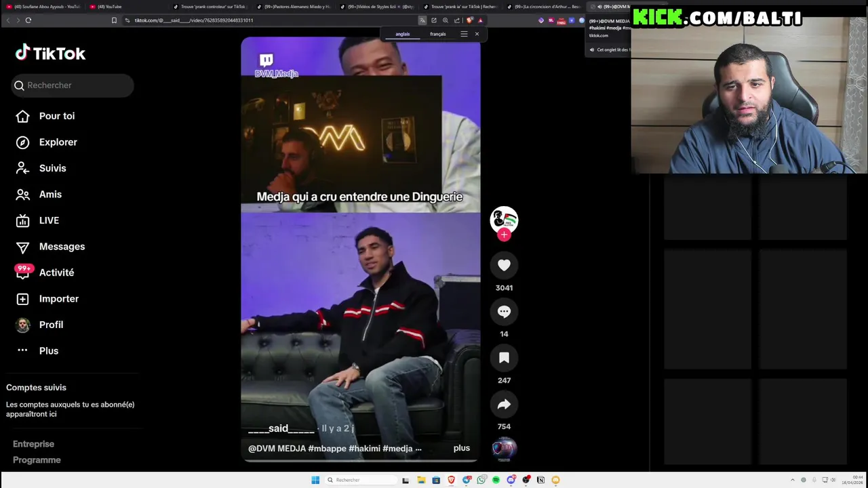
Task: Open the Entreprise footer link
Action: pos(33,444)
